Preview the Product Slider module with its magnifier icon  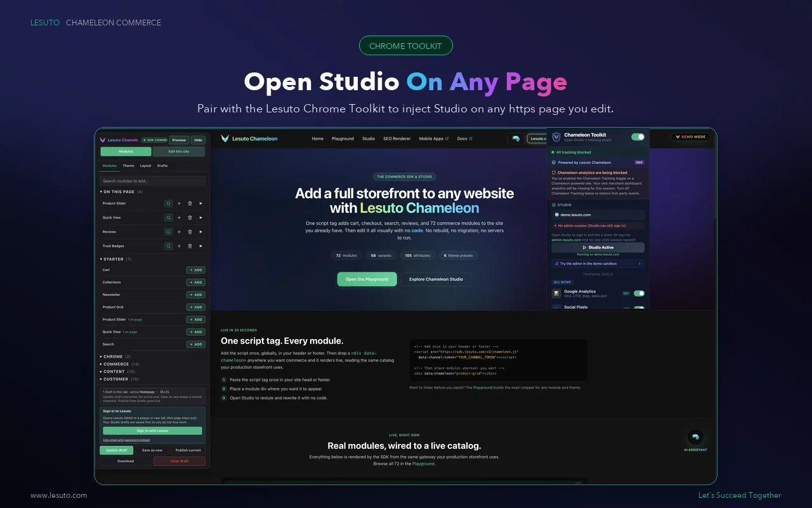(169, 203)
